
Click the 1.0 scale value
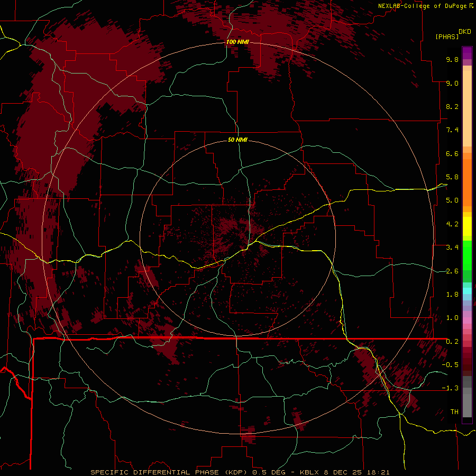tap(452, 318)
